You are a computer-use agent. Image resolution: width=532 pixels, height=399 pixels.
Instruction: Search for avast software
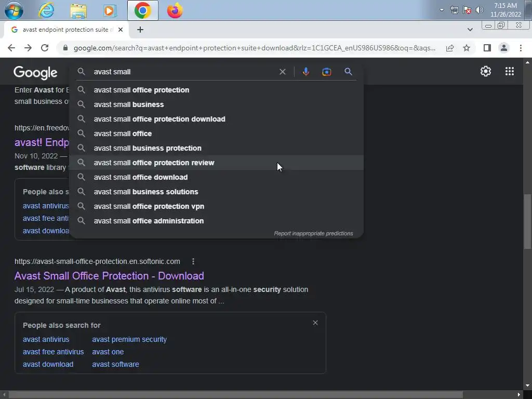(115, 364)
